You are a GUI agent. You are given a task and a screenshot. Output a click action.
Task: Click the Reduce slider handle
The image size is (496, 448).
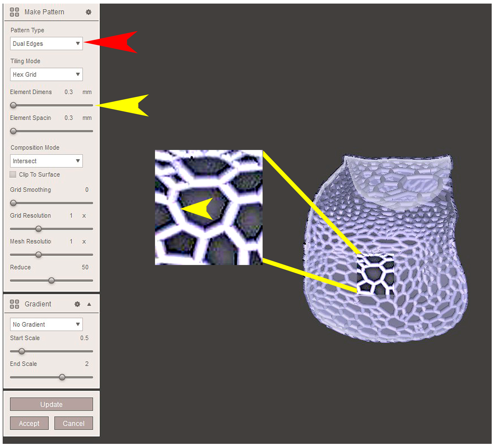pos(51,281)
